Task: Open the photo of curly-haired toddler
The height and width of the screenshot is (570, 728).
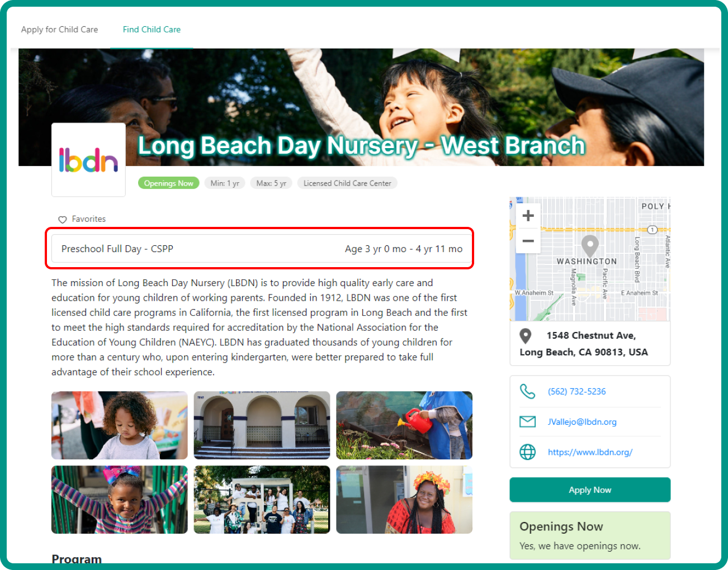Action: (120, 425)
